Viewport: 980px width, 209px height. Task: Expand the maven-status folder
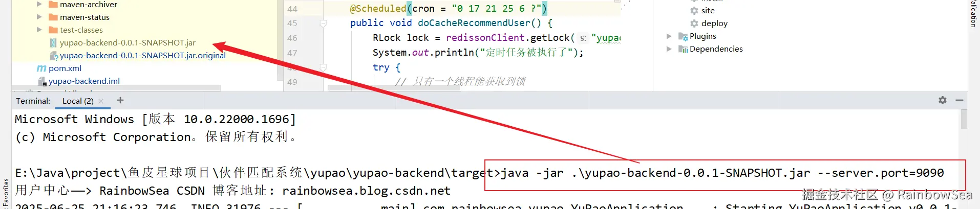pos(39,17)
